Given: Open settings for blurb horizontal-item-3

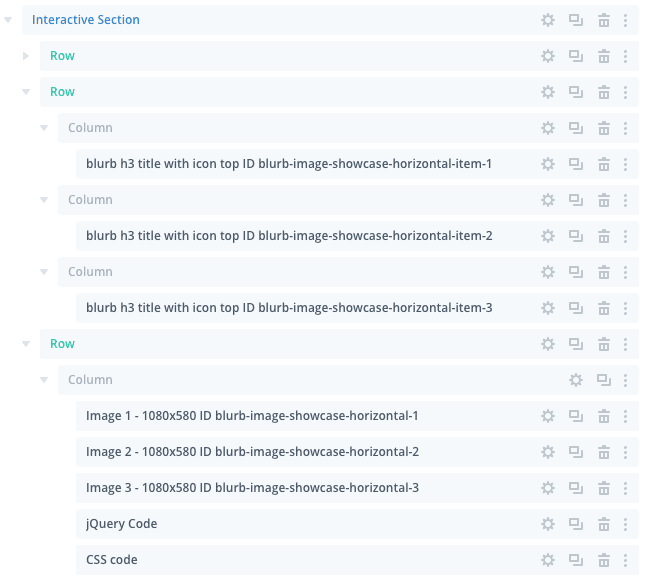Looking at the screenshot, I should click(548, 308).
